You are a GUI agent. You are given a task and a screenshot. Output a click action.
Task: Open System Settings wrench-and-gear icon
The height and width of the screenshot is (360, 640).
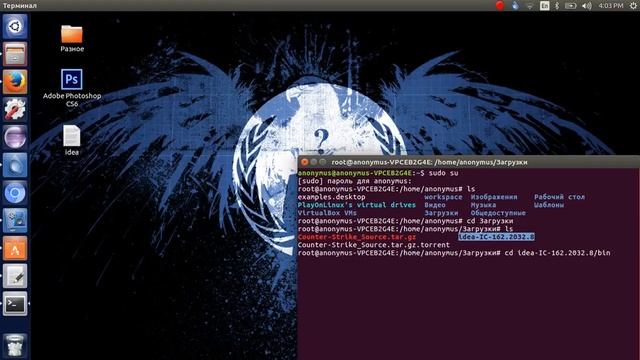(x=15, y=109)
